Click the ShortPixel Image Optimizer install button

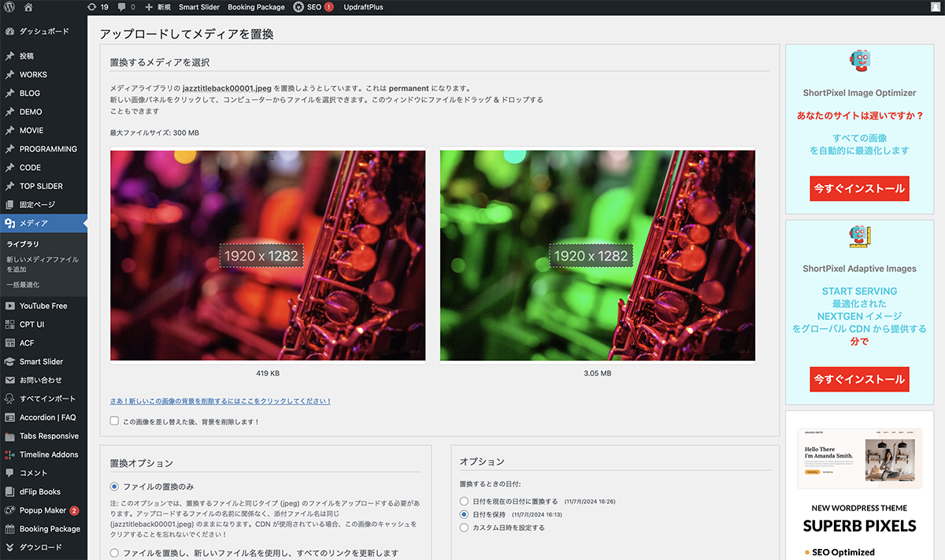click(x=859, y=189)
